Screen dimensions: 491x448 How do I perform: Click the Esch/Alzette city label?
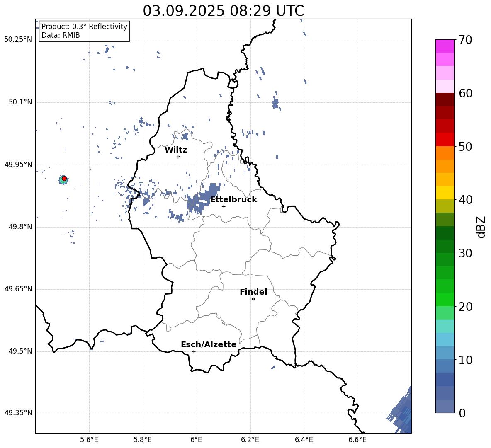pyautogui.click(x=209, y=344)
